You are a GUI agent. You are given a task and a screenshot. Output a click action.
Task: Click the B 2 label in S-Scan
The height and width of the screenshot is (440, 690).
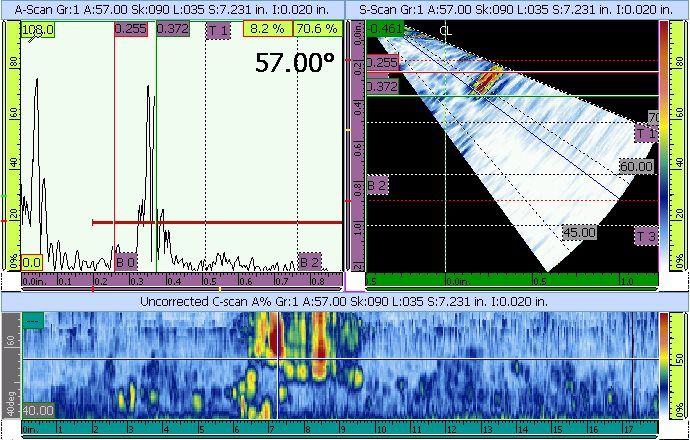pos(378,186)
